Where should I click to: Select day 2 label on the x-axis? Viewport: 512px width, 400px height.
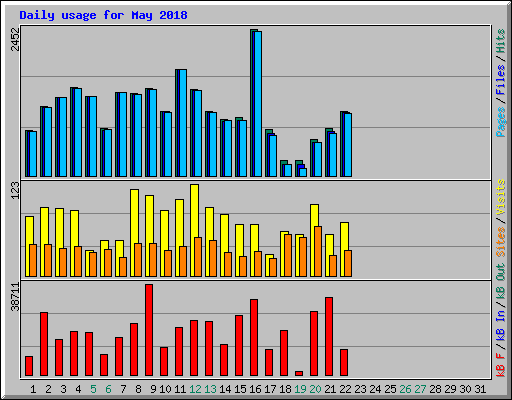coord(48,389)
